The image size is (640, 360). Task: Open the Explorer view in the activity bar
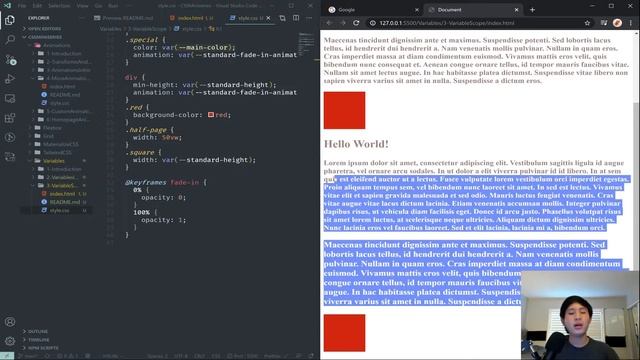[10, 20]
